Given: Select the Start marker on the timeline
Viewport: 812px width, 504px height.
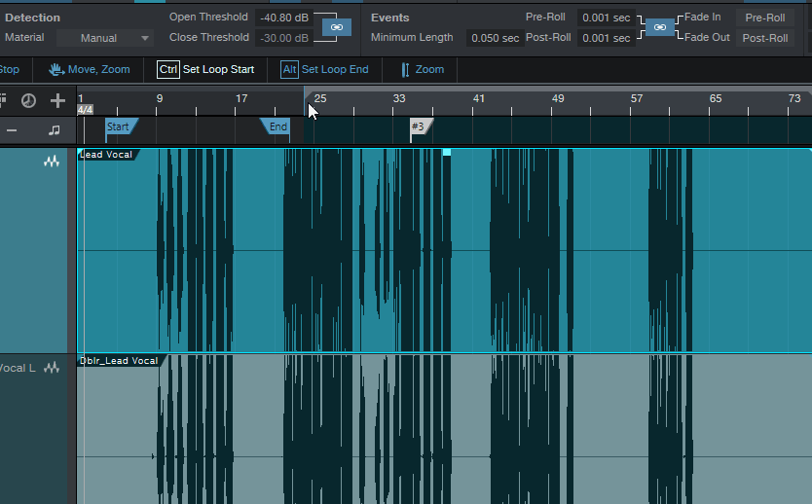Looking at the screenshot, I should (118, 126).
